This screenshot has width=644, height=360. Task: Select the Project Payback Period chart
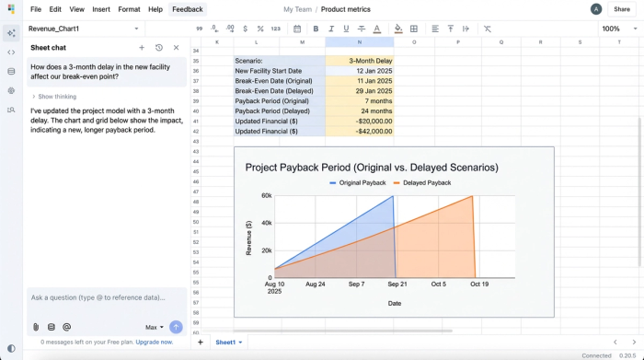(394, 232)
